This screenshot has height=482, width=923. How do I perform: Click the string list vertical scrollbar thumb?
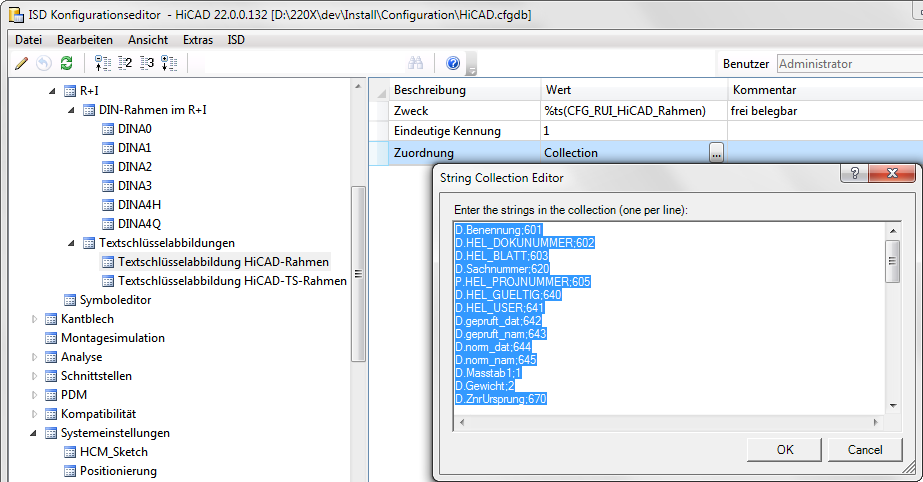[x=892, y=261]
